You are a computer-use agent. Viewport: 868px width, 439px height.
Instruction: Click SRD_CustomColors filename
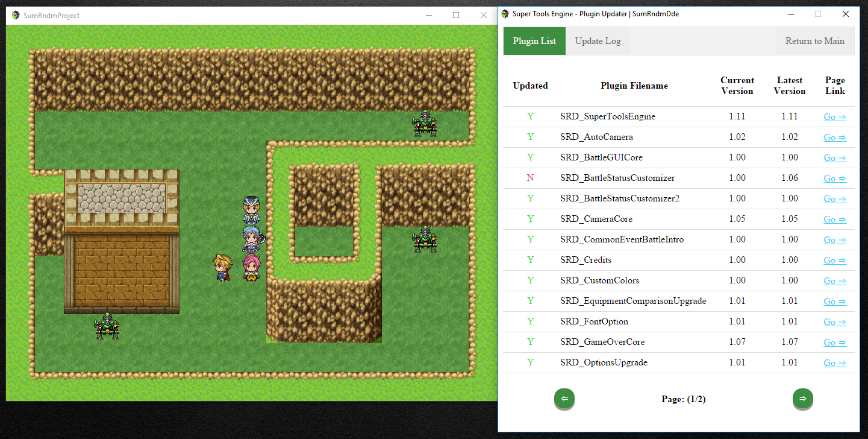tap(599, 280)
